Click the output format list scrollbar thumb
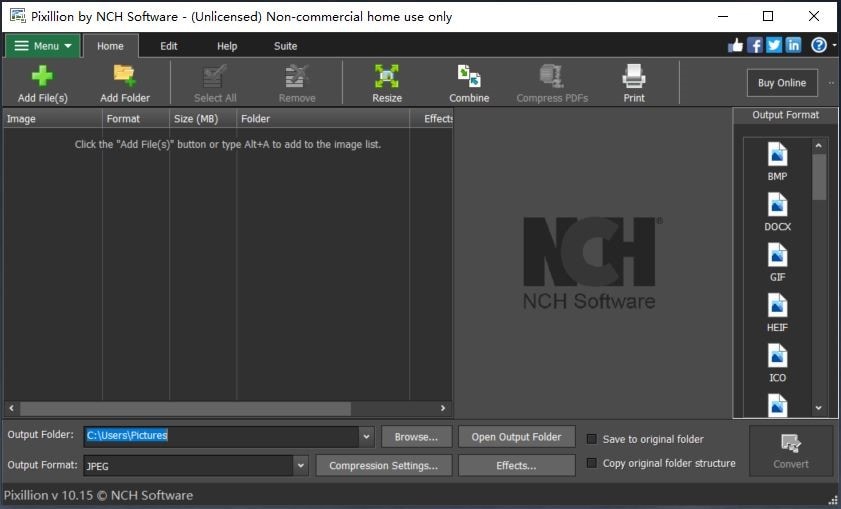This screenshot has height=509, width=841. [818, 177]
